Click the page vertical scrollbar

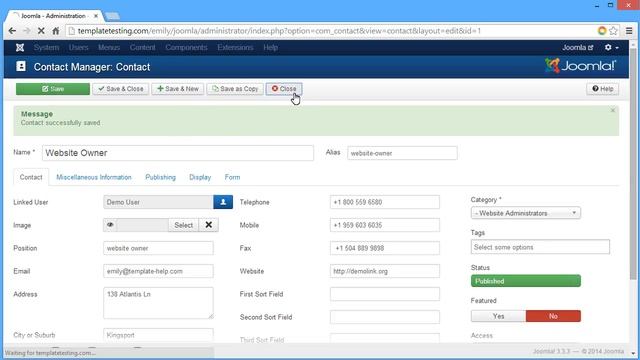tap(633, 163)
